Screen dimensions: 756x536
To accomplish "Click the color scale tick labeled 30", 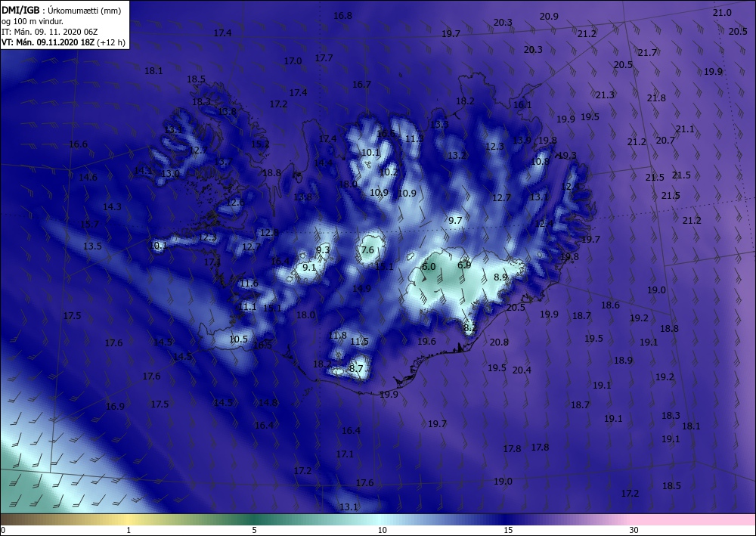I will tap(634, 530).
